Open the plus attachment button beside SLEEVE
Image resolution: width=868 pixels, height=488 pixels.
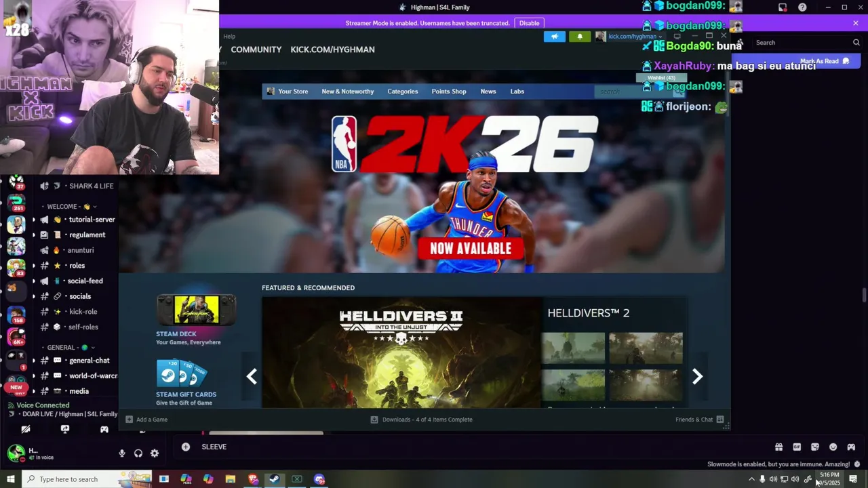185,447
